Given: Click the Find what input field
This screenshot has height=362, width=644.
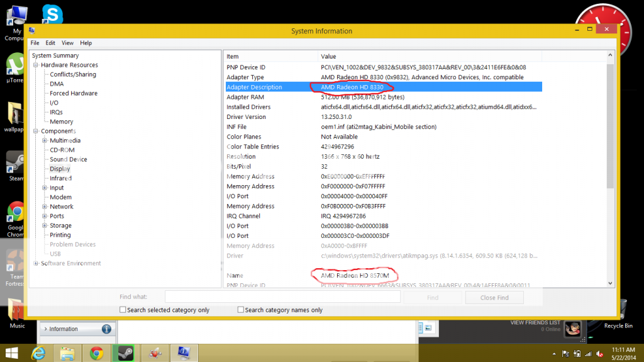Looking at the screenshot, I should (x=282, y=297).
